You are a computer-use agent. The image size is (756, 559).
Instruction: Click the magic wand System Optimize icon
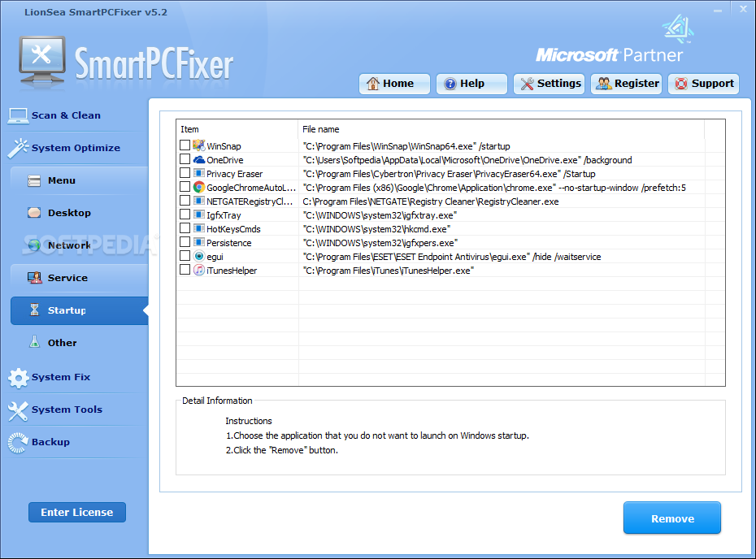[x=19, y=148]
